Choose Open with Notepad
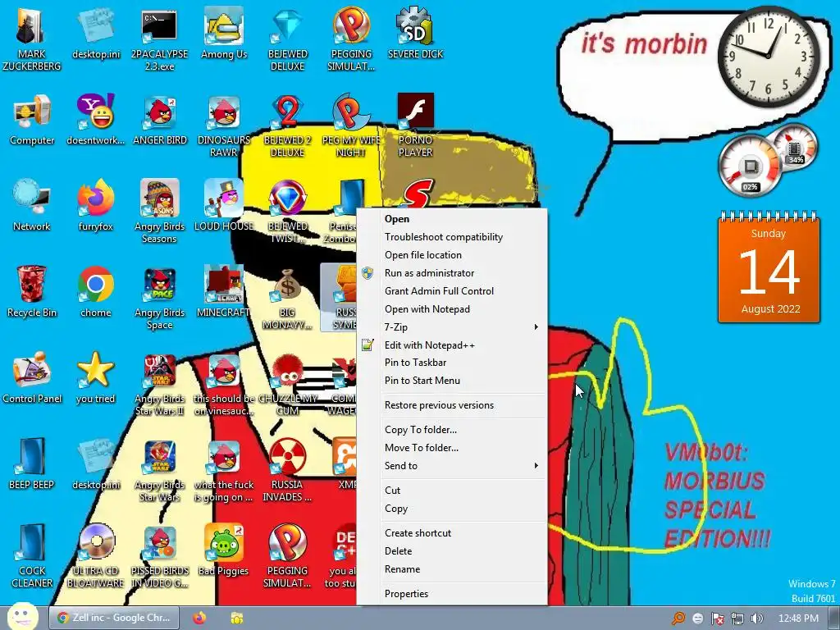 (452, 309)
